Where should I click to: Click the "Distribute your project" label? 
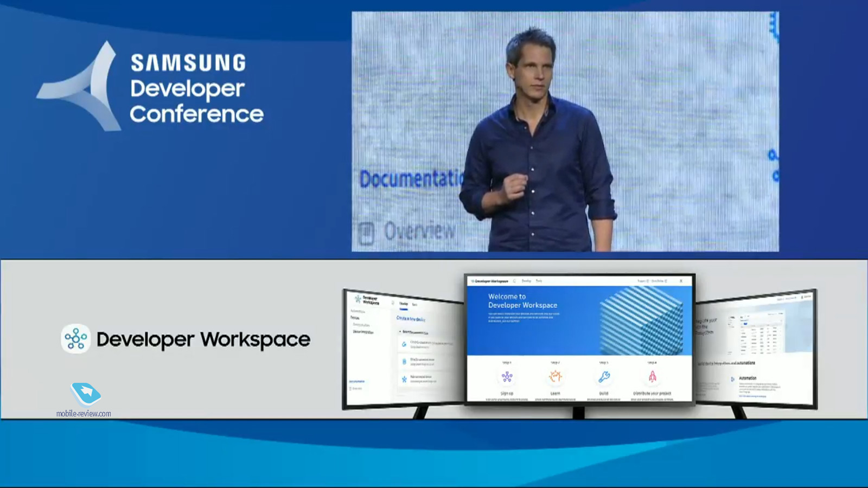click(652, 393)
